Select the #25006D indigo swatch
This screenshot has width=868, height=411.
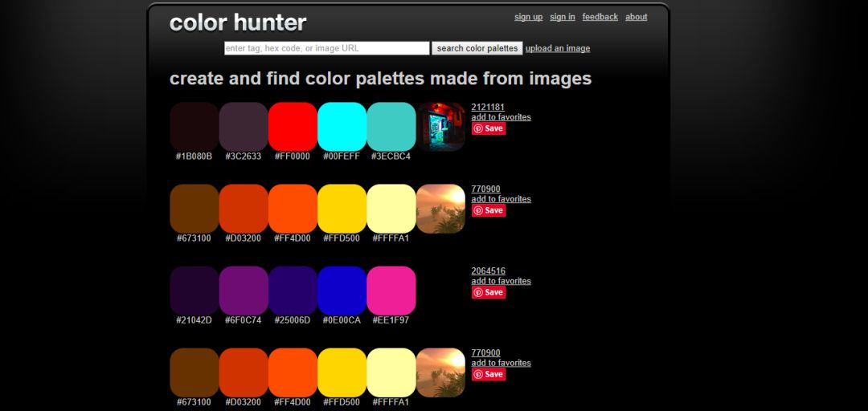click(293, 291)
